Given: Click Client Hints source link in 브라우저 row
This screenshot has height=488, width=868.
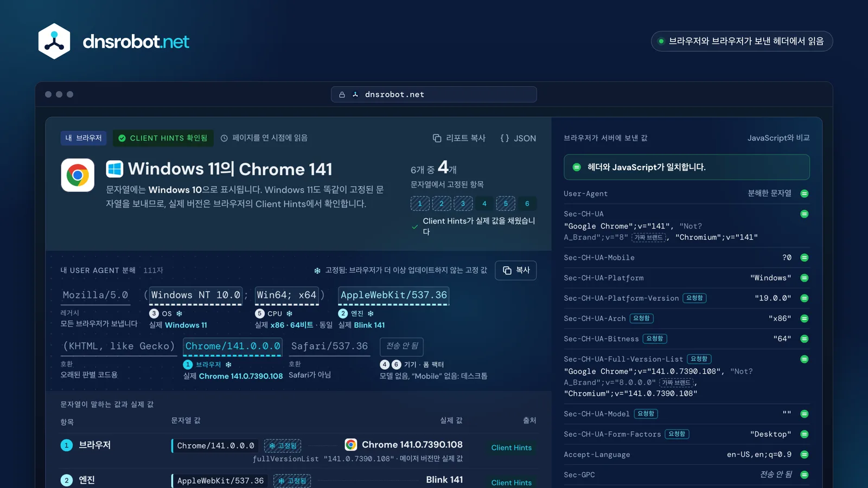Looking at the screenshot, I should pos(512,447).
